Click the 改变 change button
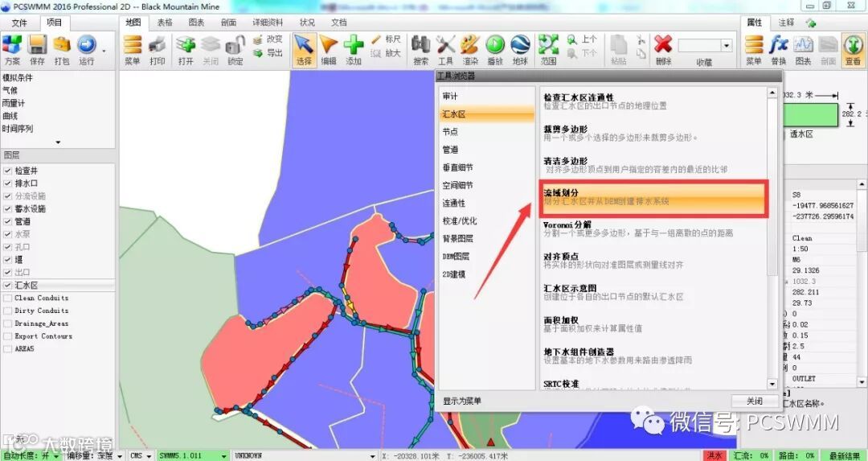This screenshot has width=868, height=461. pos(268,39)
